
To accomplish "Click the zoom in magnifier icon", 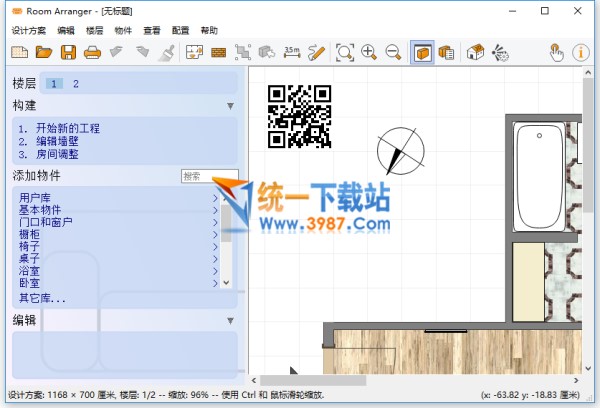I will point(369,52).
